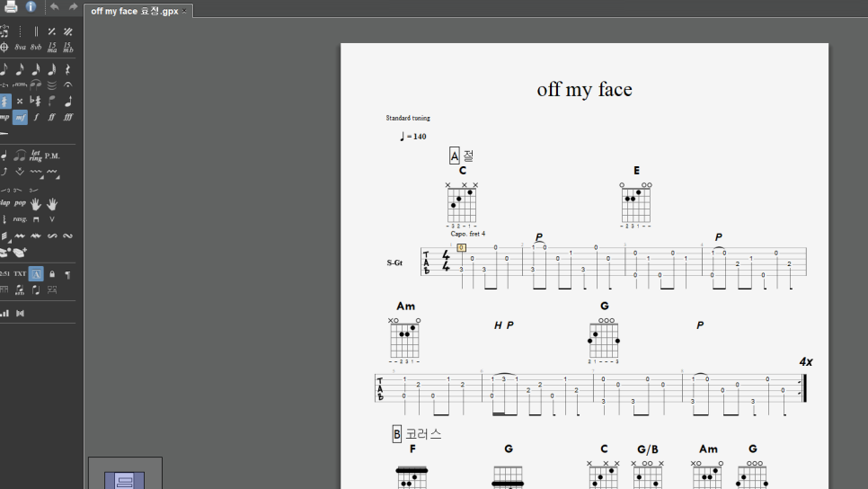Image resolution: width=868 pixels, height=489 pixels.
Task: Set the dynamic to mp
Action: coord(4,118)
